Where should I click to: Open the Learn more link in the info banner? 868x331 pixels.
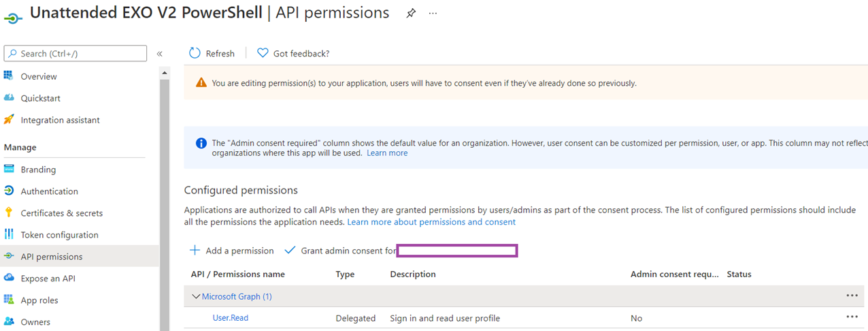pyautogui.click(x=387, y=153)
